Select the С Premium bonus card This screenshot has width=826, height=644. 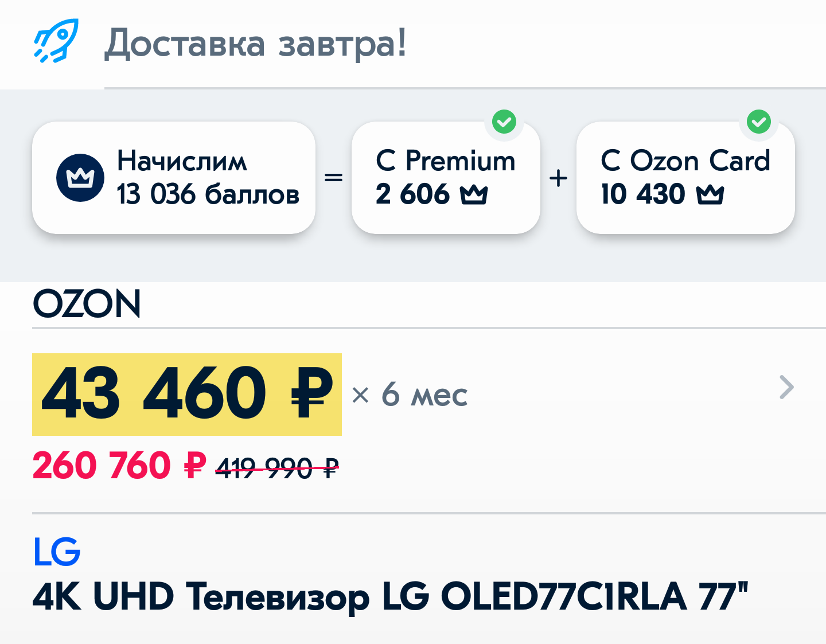coord(445,178)
